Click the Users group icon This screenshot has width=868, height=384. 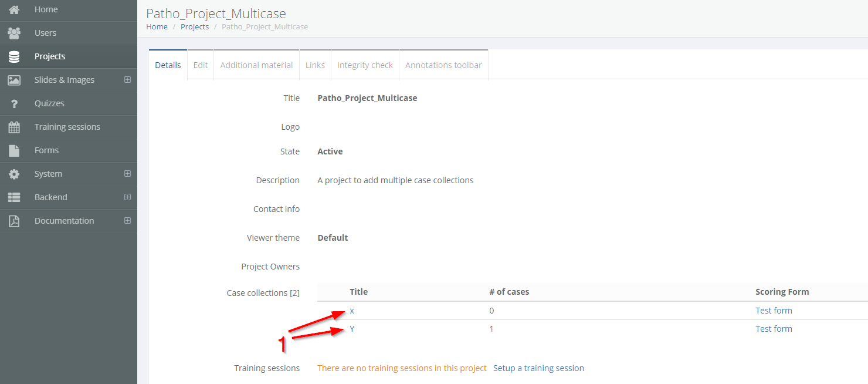click(x=14, y=33)
